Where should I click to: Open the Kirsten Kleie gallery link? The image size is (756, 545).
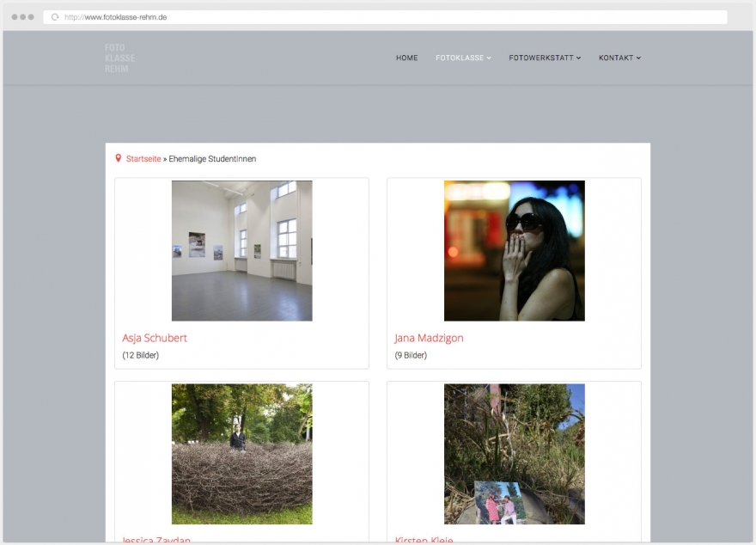(424, 540)
